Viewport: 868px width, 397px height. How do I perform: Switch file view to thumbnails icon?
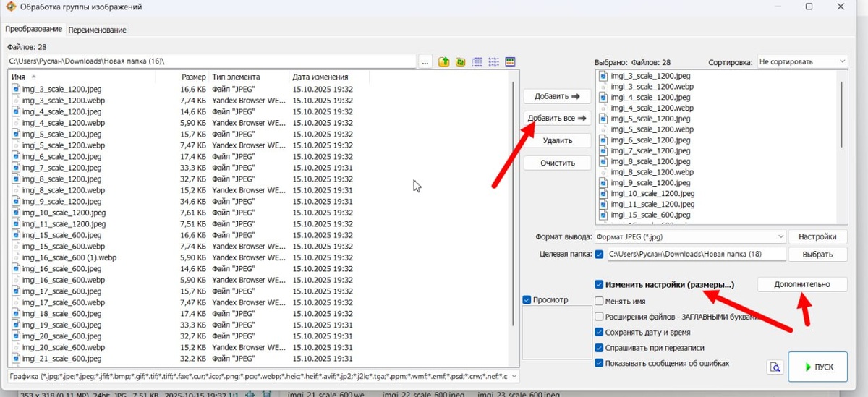click(x=510, y=62)
